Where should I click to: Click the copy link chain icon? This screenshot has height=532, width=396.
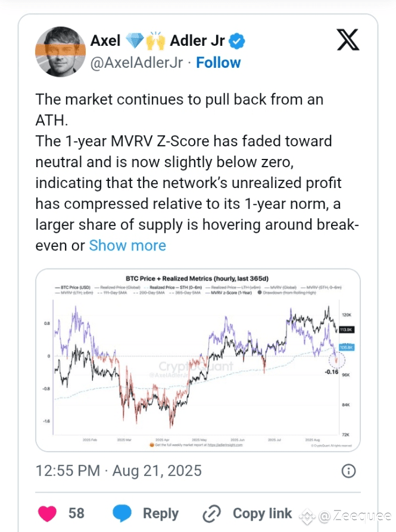(211, 514)
